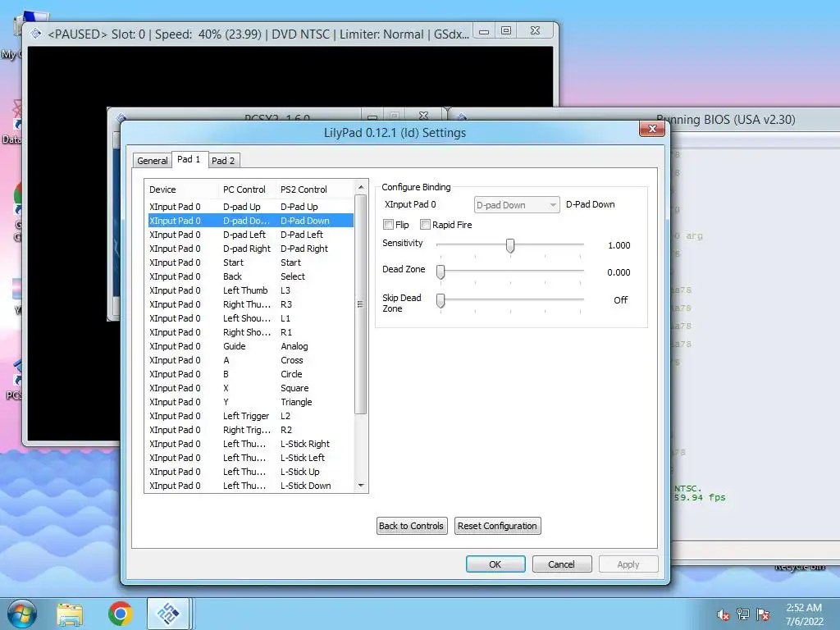Select the X to Square binding row
The height and width of the screenshot is (630, 840).
coord(250,388)
